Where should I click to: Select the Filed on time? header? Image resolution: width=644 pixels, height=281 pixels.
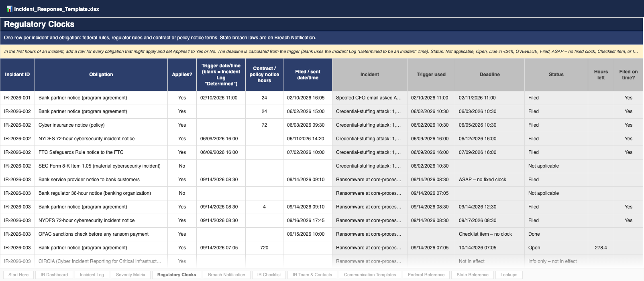click(628, 75)
